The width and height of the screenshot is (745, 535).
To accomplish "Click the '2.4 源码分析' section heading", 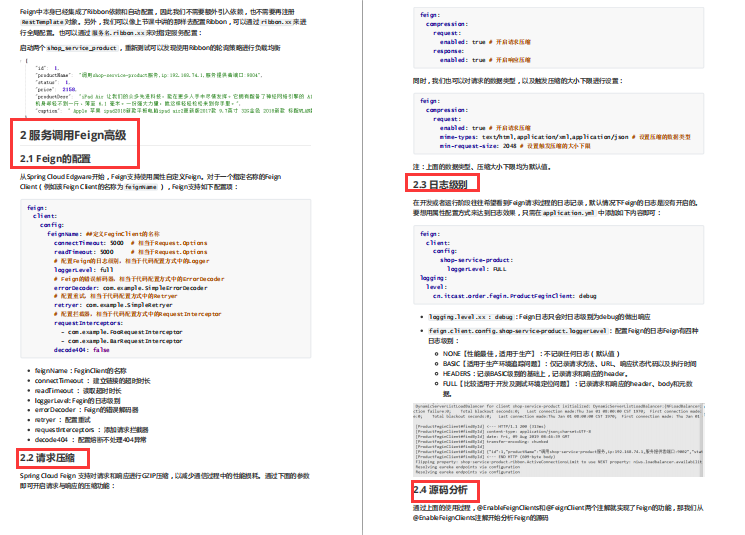I will point(440,489).
